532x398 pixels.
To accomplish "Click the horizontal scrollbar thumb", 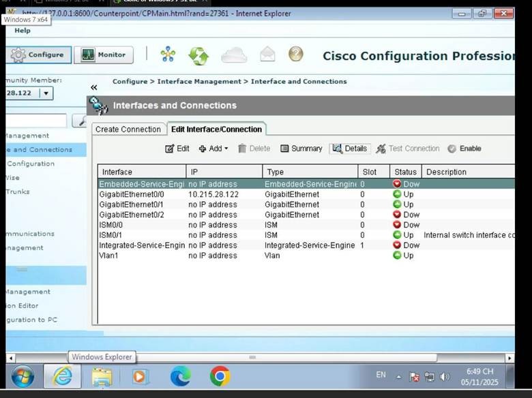I will coord(252,357).
